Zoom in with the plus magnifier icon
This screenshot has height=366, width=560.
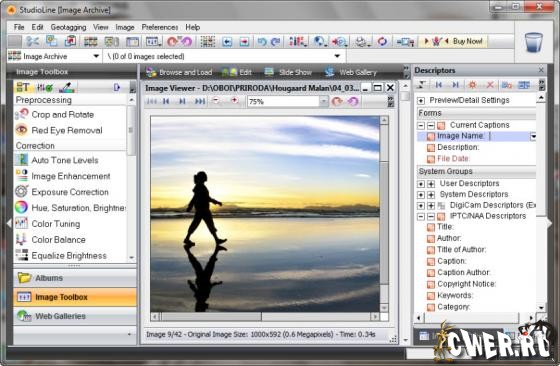(234, 101)
